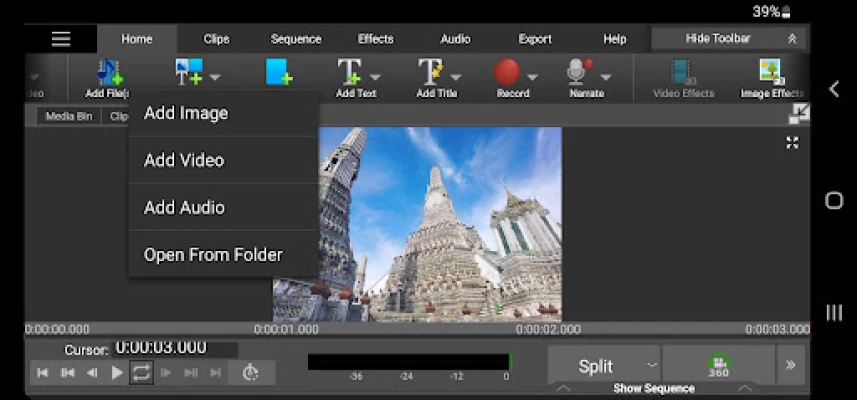Expand preview to full screen
Image resolution: width=857 pixels, height=400 pixels.
(792, 143)
